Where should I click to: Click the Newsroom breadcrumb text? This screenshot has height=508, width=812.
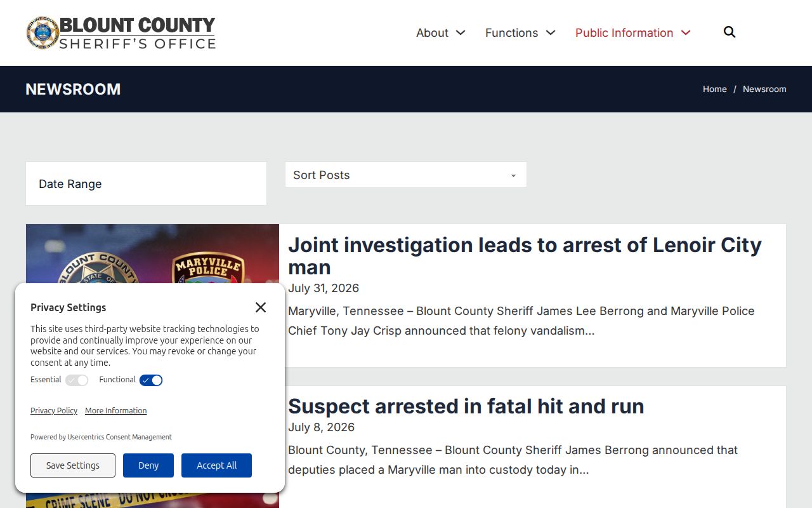(764, 89)
